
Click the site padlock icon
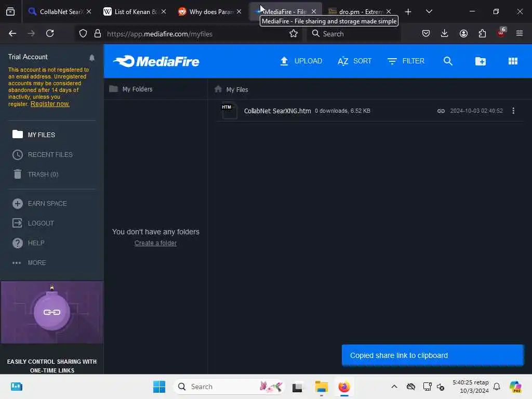point(98,34)
